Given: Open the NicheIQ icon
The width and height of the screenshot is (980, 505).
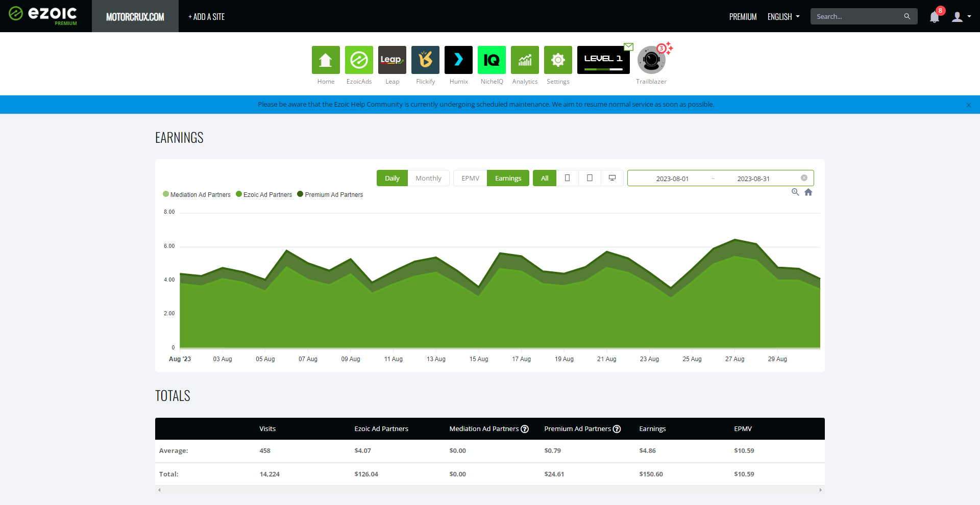Looking at the screenshot, I should (x=492, y=60).
